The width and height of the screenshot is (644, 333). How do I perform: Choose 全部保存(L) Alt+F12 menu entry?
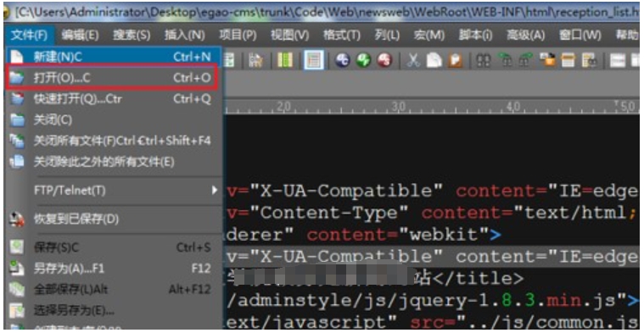[115, 290]
